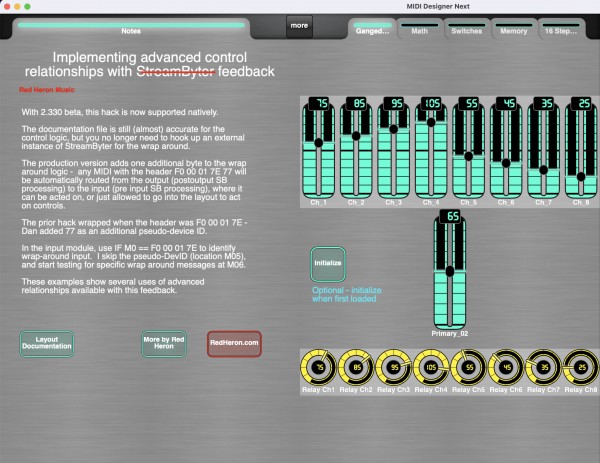Image resolution: width=600 pixels, height=463 pixels.
Task: Open the Switches tab
Action: 466,29
